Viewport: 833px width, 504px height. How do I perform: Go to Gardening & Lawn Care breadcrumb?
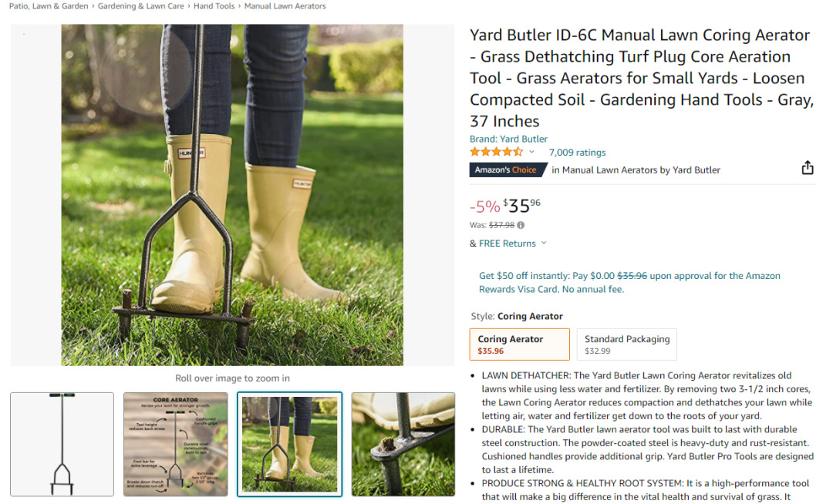(141, 6)
